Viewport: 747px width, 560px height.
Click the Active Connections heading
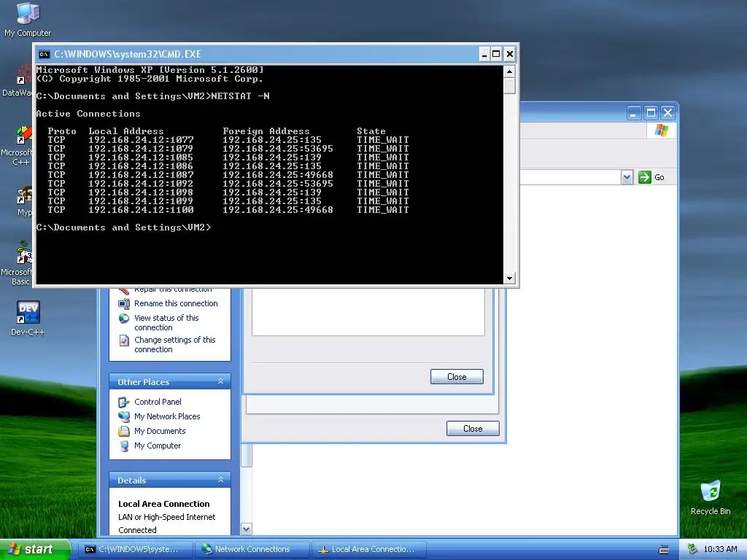(88, 114)
